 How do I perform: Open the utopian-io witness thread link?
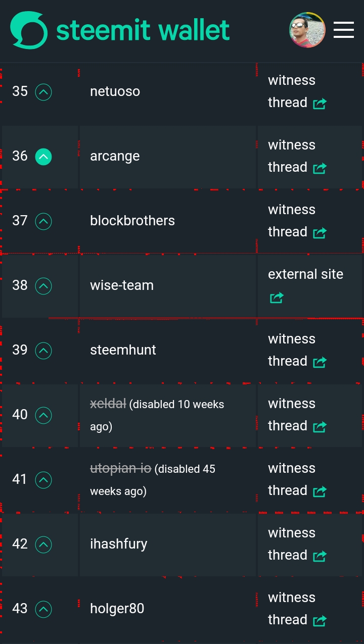tap(297, 479)
